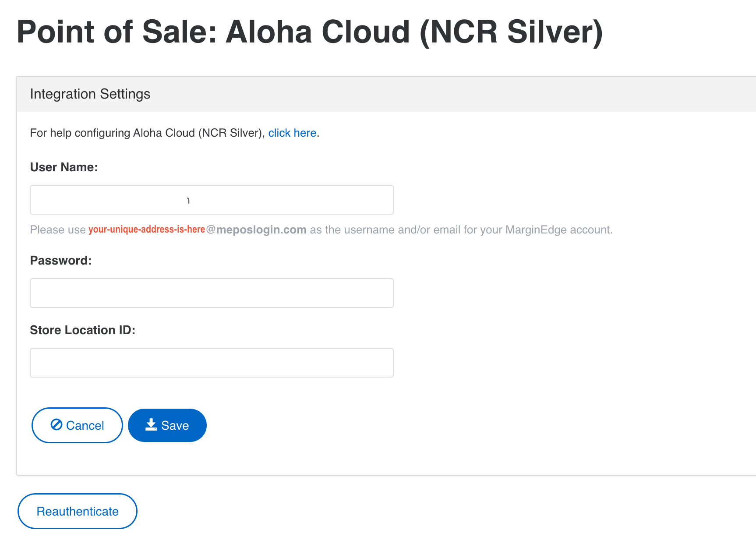756x537 pixels.
Task: Click the "User Name:" label
Action: click(x=64, y=167)
